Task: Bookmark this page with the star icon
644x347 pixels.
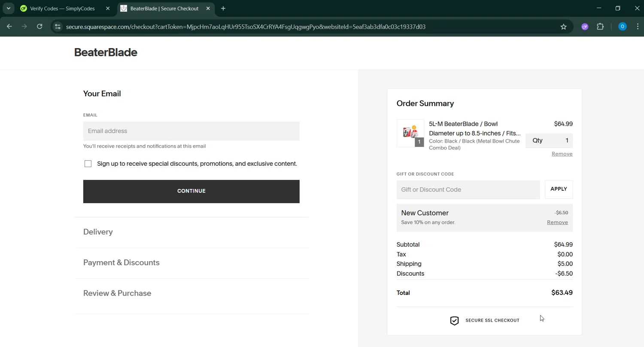Action: pyautogui.click(x=564, y=27)
